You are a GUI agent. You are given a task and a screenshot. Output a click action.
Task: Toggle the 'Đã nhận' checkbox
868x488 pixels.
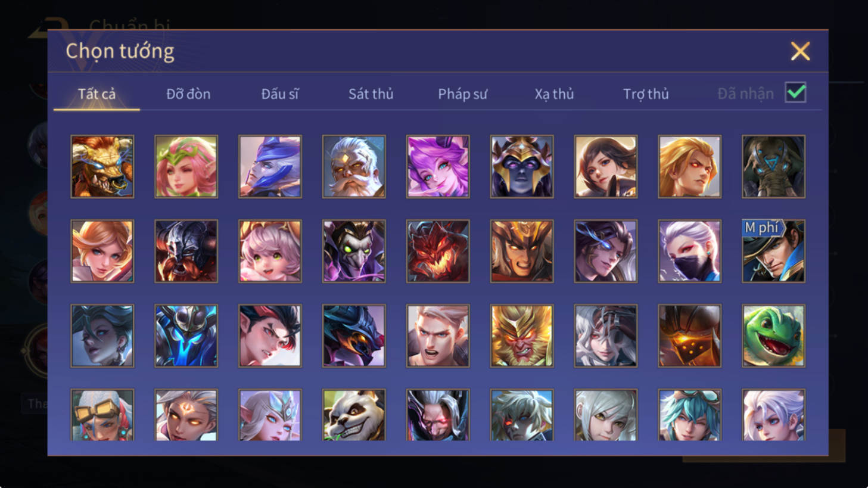pos(796,93)
